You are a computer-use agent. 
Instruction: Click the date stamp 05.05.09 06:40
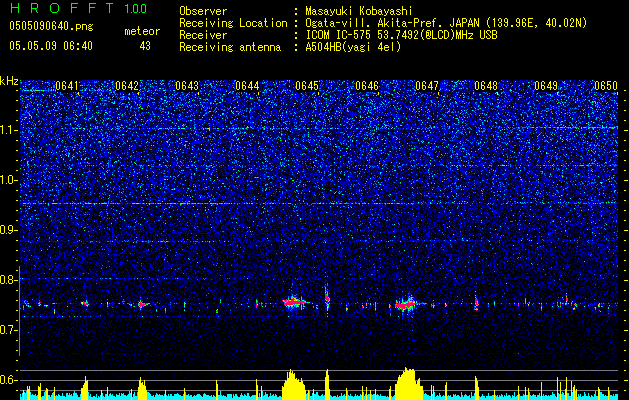point(51,46)
